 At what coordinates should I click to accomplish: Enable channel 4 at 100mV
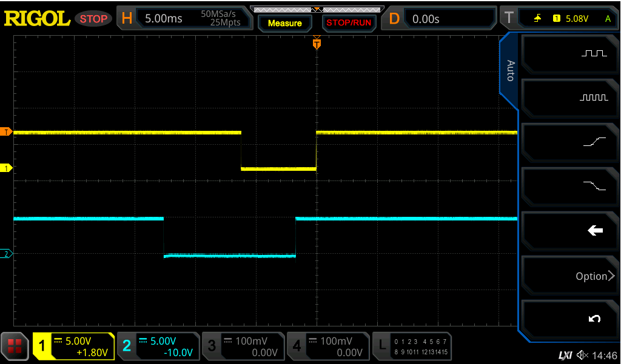pos(328,346)
